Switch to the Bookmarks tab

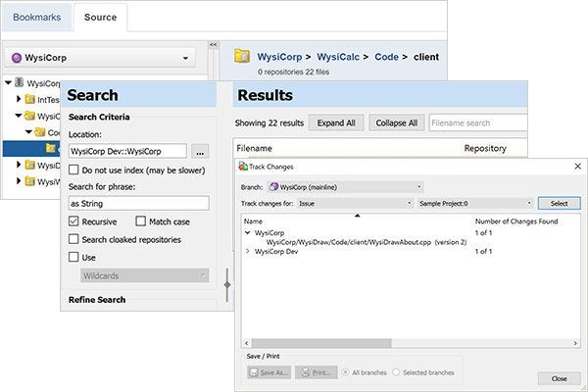[x=36, y=18]
